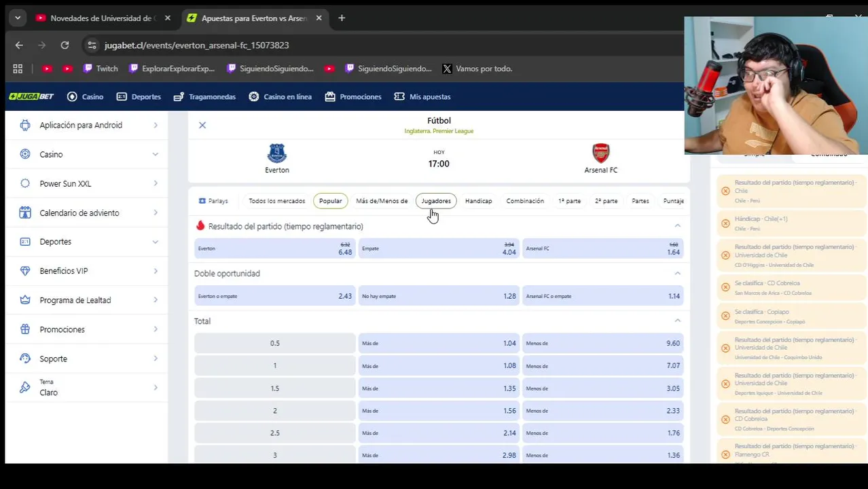Select the Combinación tab

click(525, 201)
